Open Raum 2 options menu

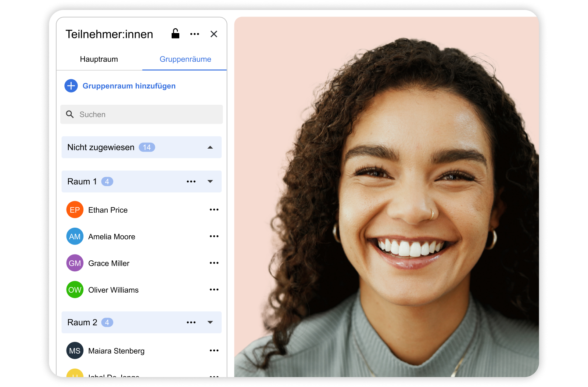(191, 322)
